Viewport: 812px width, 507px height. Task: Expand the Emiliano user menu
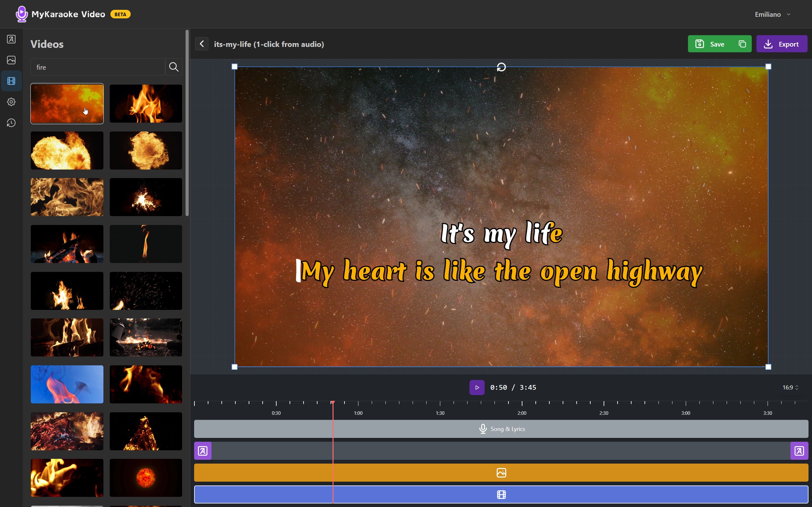click(772, 15)
